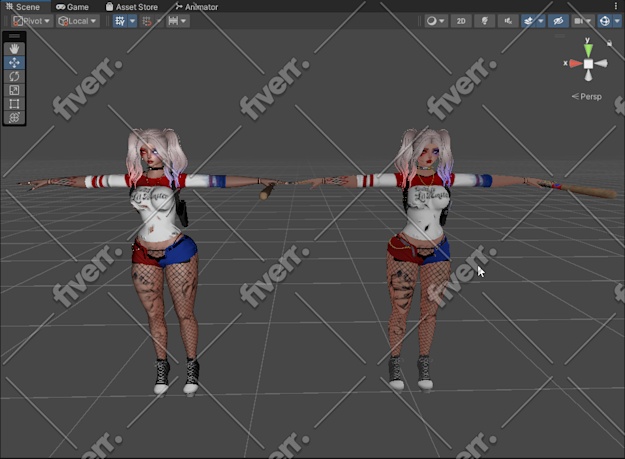Click the center cube of orientation gizmo

coord(588,64)
